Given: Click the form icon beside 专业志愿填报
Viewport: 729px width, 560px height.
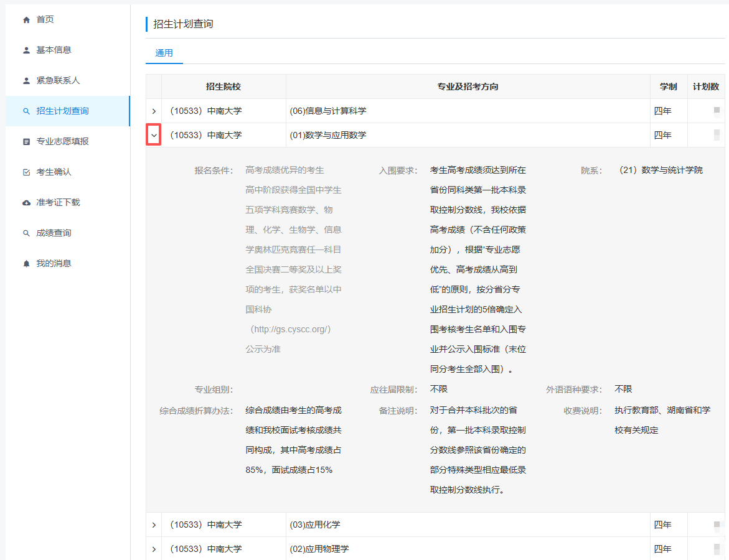Looking at the screenshot, I should (26, 142).
